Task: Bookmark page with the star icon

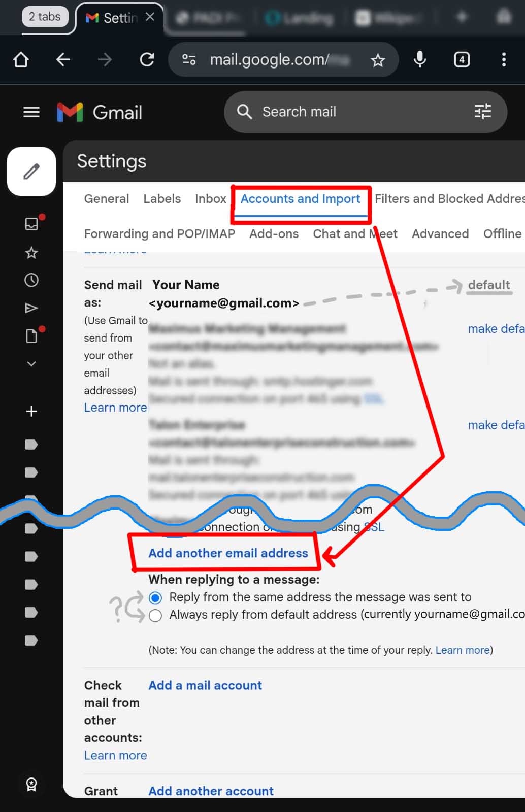Action: [377, 61]
